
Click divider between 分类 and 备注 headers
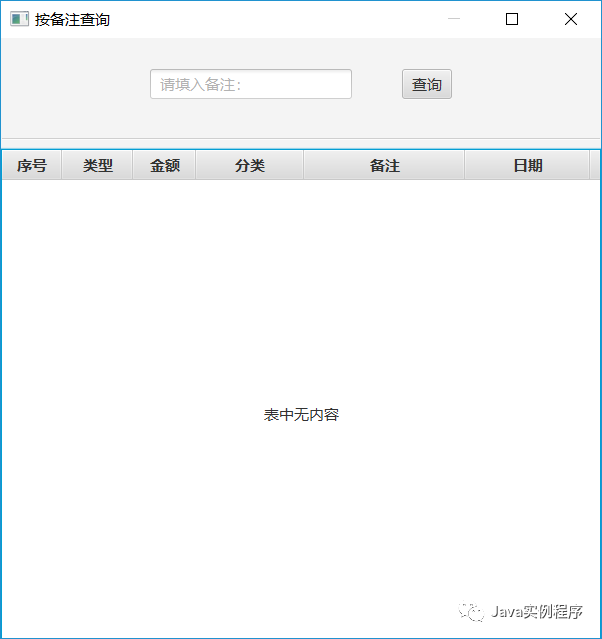[304, 166]
